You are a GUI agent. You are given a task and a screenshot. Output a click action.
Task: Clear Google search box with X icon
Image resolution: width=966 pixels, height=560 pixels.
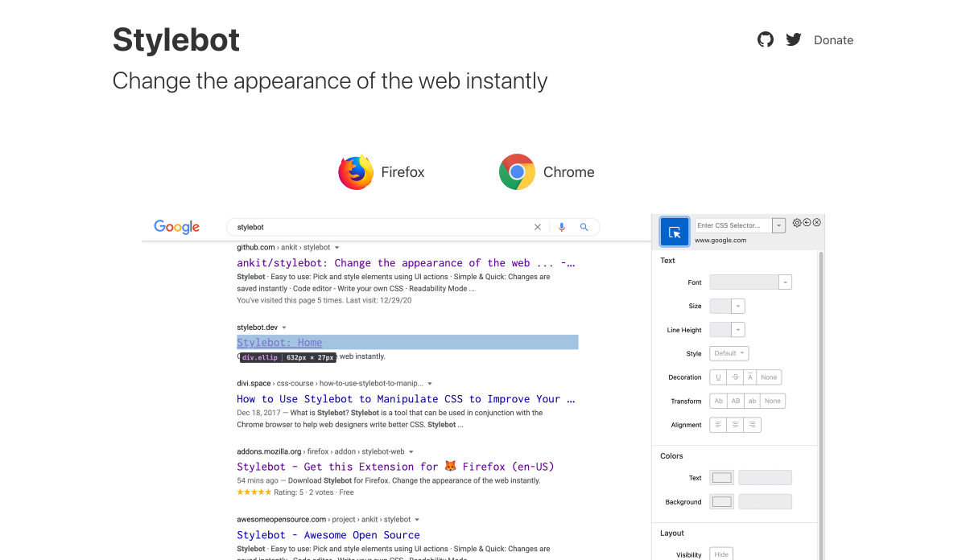coord(538,227)
